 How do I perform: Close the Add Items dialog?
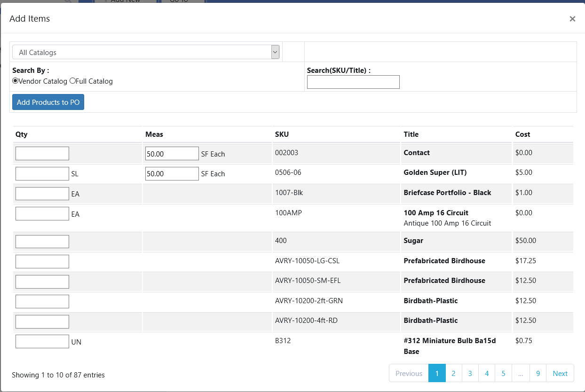click(x=572, y=19)
